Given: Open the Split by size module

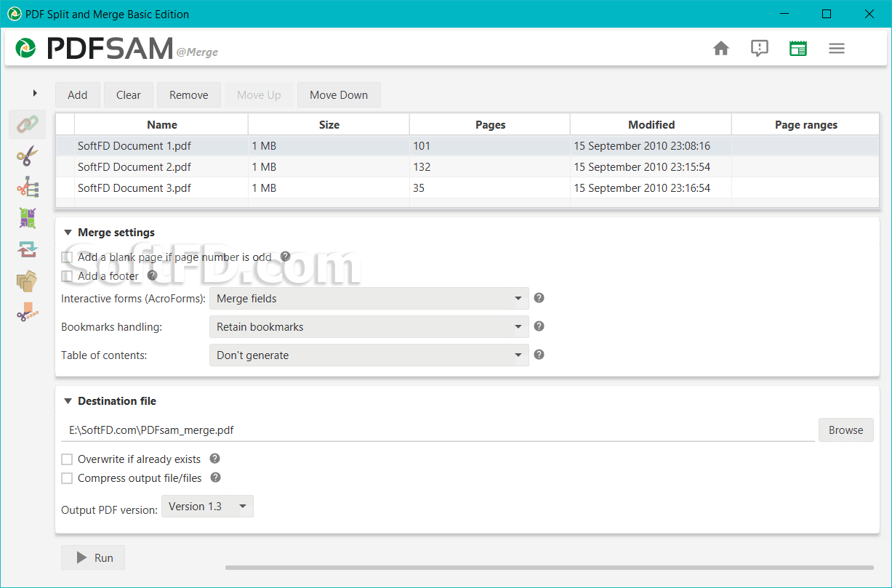Looking at the screenshot, I should tap(28, 312).
